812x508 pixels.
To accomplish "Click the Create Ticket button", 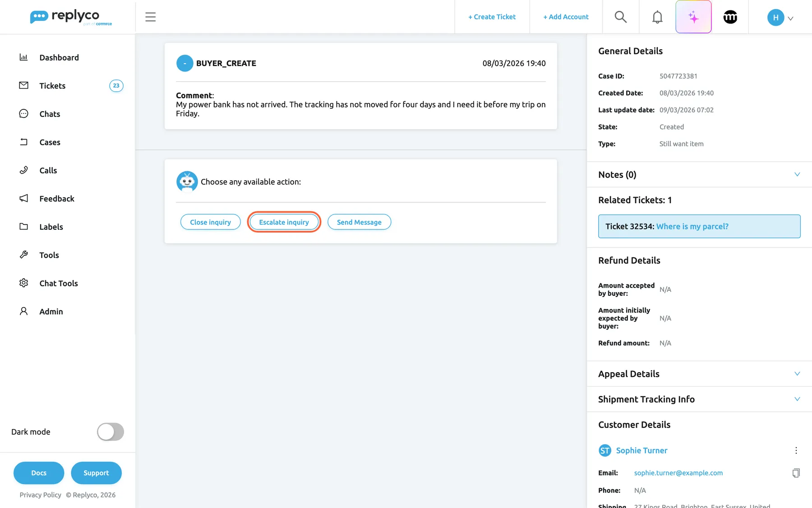I will tap(492, 17).
